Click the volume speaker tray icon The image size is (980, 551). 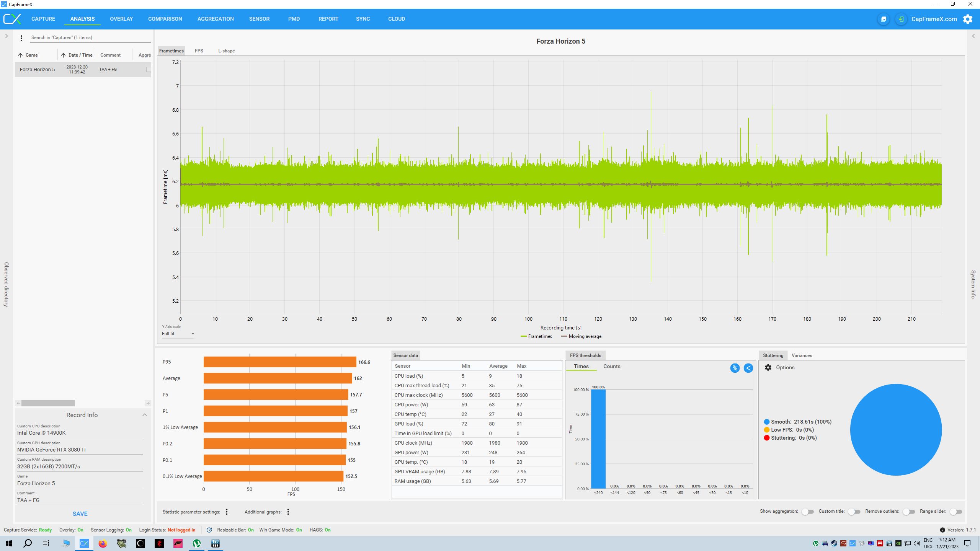[x=916, y=543]
